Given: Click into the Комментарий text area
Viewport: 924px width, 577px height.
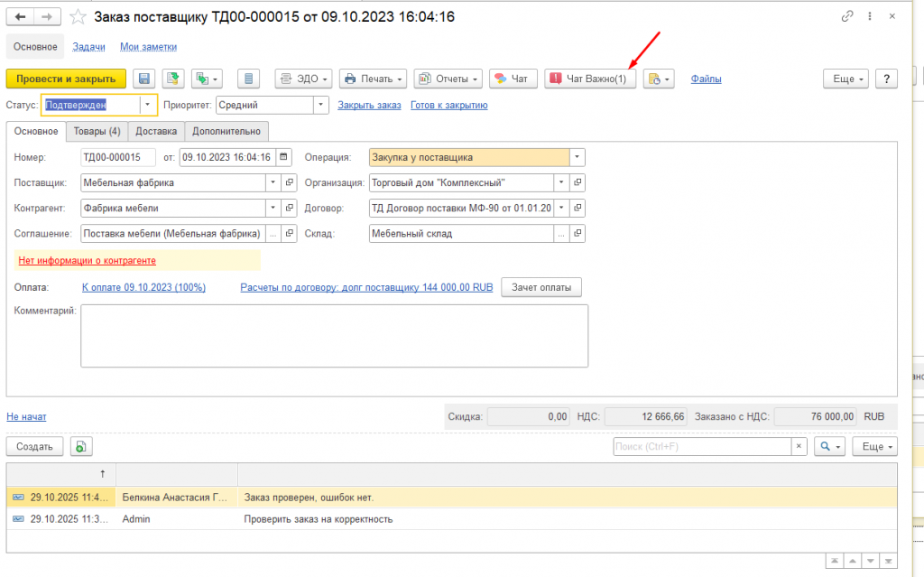Looking at the screenshot, I should point(334,336).
